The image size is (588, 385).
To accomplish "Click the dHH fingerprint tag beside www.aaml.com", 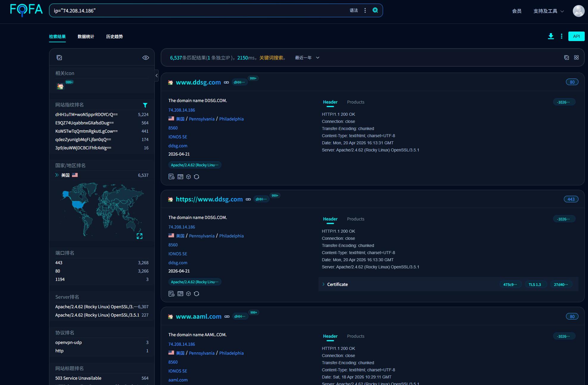I will coord(240,317).
